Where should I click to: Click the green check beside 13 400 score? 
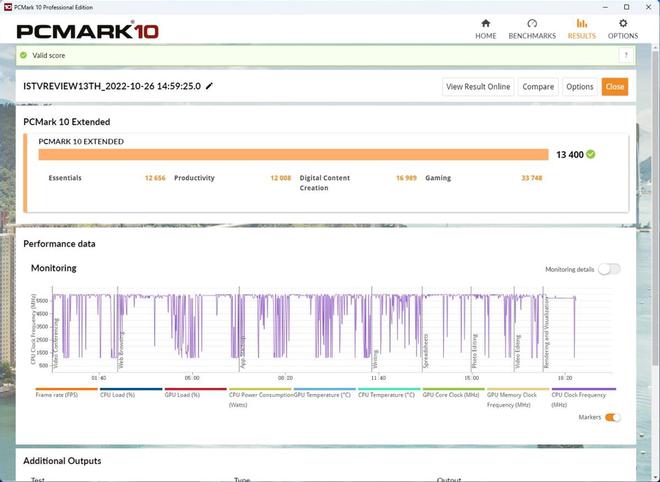(x=591, y=154)
